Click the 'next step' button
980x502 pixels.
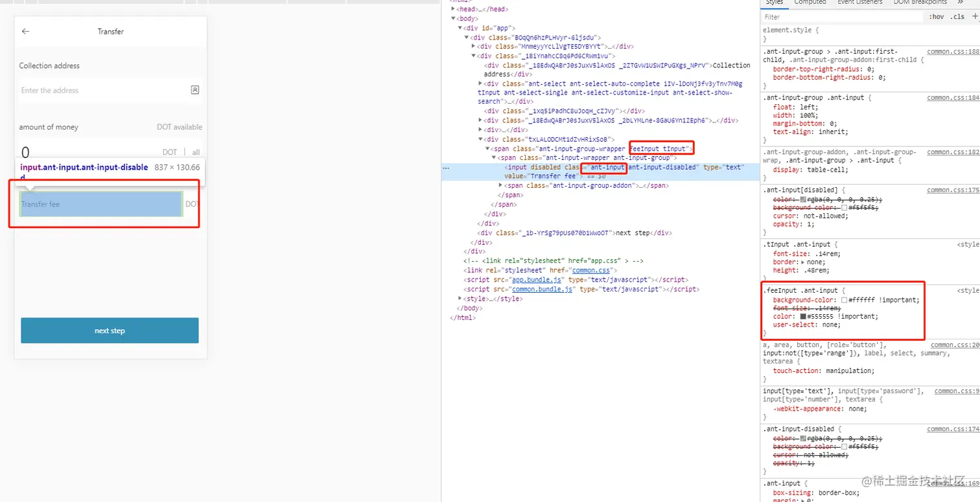click(110, 330)
